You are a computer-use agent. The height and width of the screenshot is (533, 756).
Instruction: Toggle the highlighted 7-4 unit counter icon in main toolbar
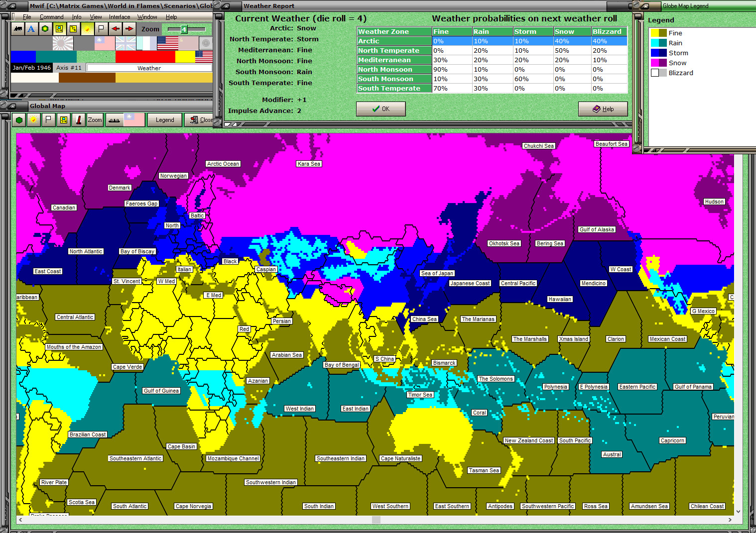pos(59,29)
